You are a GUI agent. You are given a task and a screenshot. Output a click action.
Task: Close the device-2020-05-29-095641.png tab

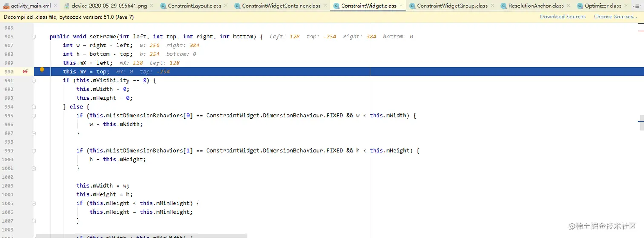pyautogui.click(x=152, y=6)
